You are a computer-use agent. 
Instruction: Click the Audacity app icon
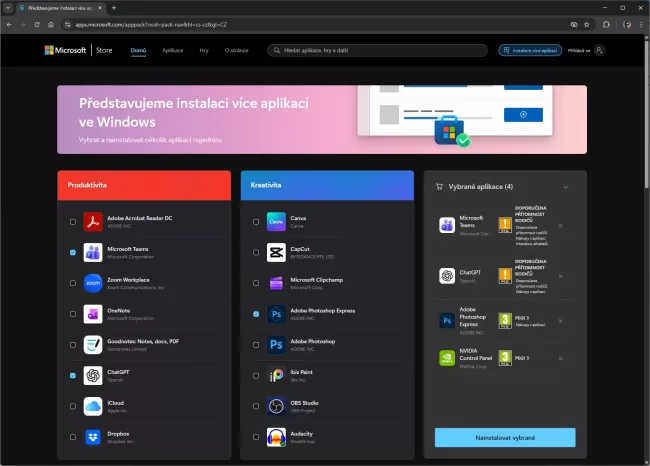click(x=276, y=437)
